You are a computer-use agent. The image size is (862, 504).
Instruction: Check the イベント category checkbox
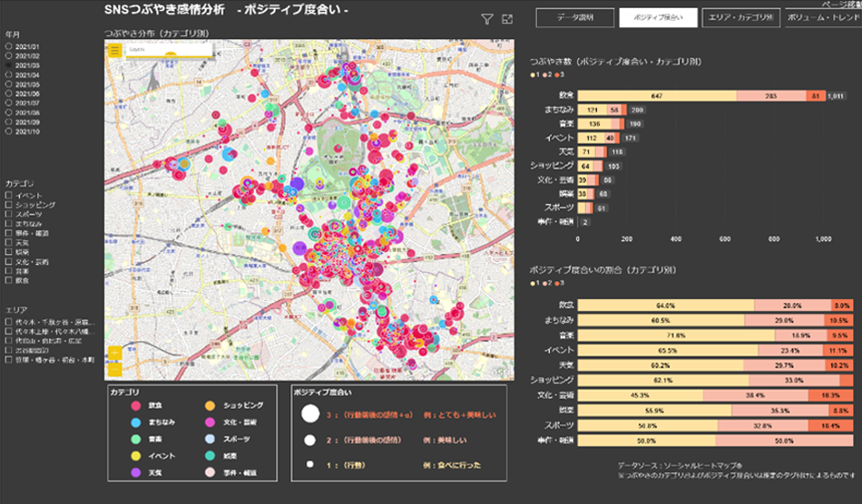pos(8,195)
